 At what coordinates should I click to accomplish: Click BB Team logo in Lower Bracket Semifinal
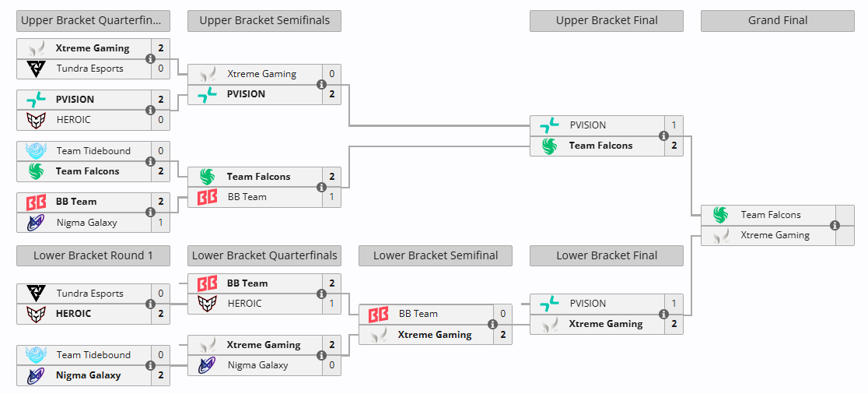378,314
